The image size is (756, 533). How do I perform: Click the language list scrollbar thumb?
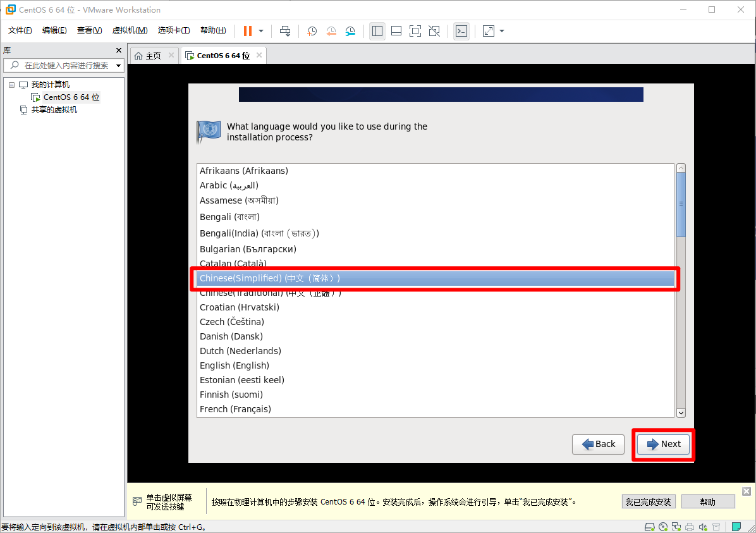click(681, 204)
